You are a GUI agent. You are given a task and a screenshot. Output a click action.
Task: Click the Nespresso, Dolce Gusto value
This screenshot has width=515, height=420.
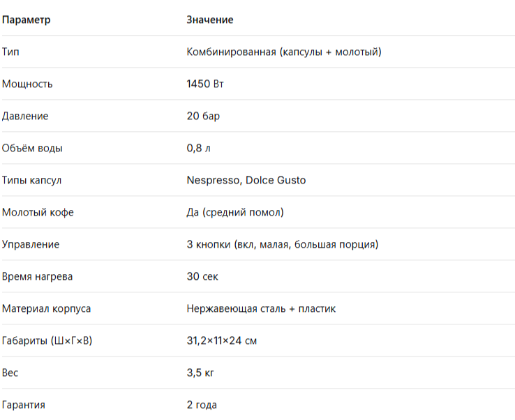coord(246,180)
